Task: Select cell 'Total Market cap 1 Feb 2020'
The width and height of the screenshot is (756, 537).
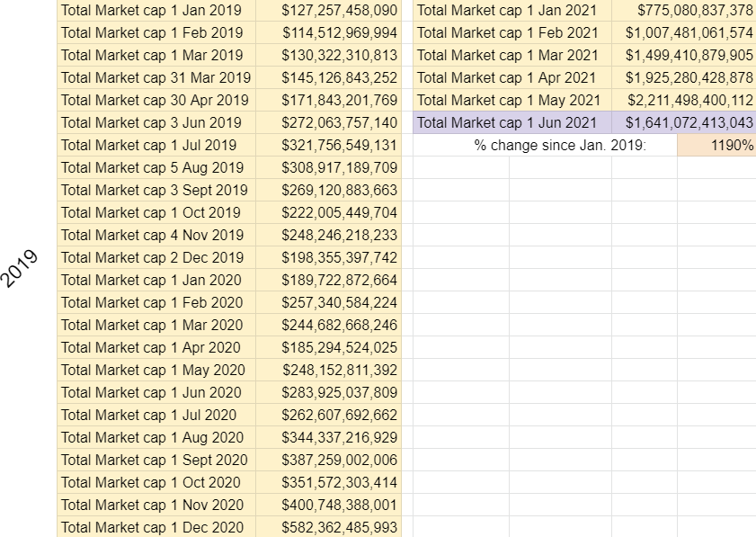Action: pyautogui.click(x=156, y=302)
